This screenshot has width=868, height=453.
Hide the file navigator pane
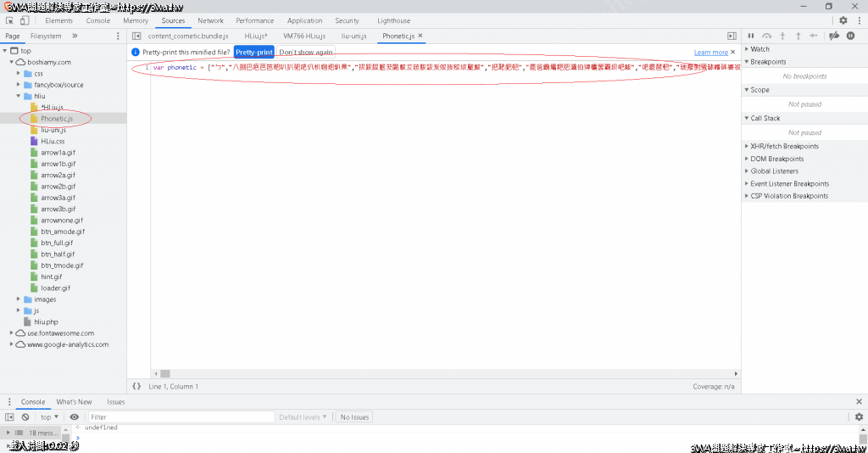(136, 36)
